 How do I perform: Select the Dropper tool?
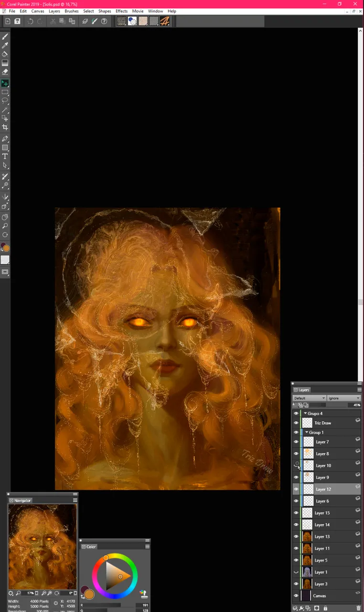[5, 45]
